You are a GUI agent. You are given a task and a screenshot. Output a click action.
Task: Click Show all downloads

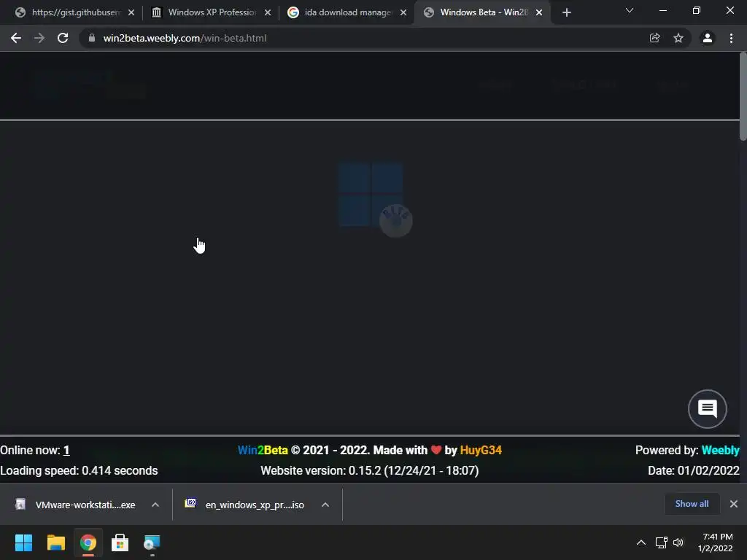[692, 504]
